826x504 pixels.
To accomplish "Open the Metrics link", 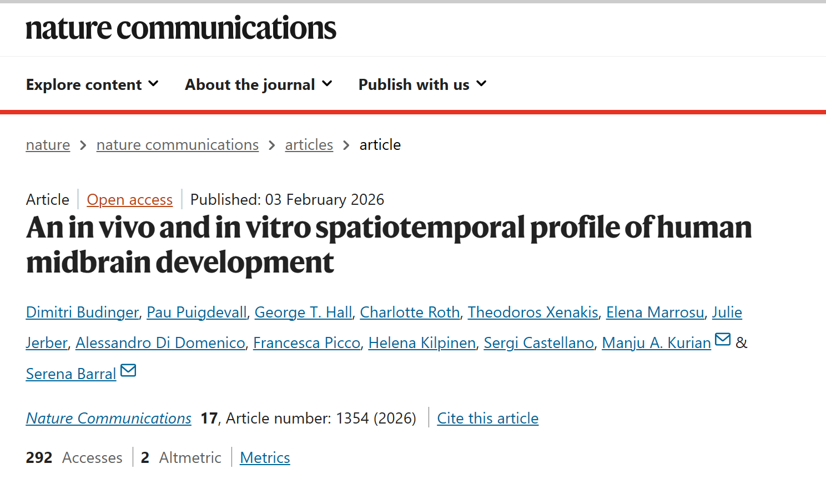I will (265, 458).
